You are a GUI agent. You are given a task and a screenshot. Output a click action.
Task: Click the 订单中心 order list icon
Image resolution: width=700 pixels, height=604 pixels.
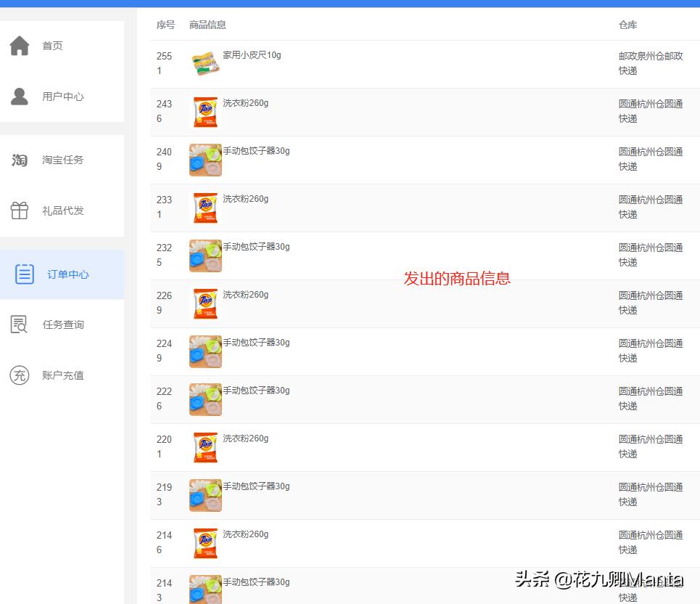(x=24, y=274)
